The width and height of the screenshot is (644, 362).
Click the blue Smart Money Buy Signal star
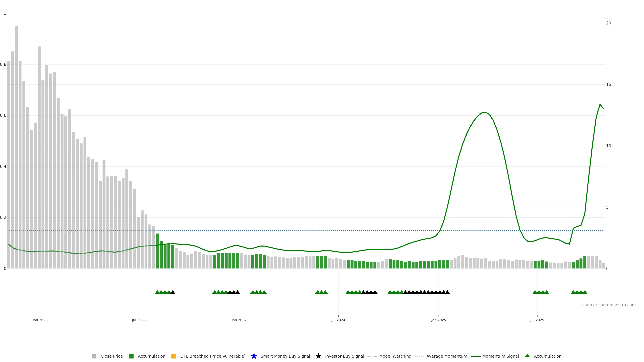pyautogui.click(x=254, y=356)
